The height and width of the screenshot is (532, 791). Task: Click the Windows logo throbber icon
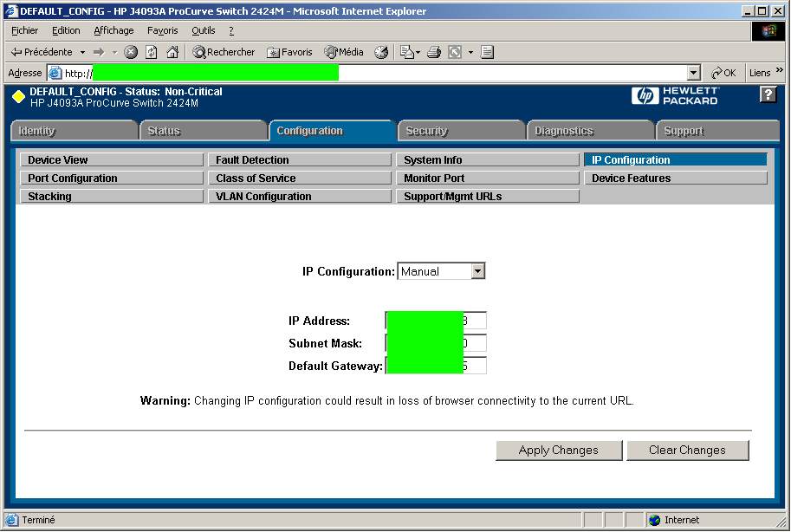[x=768, y=31]
